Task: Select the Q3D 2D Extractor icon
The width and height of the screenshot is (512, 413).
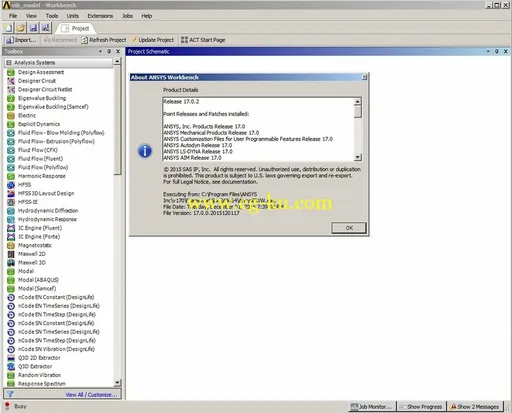Action: [x=11, y=358]
